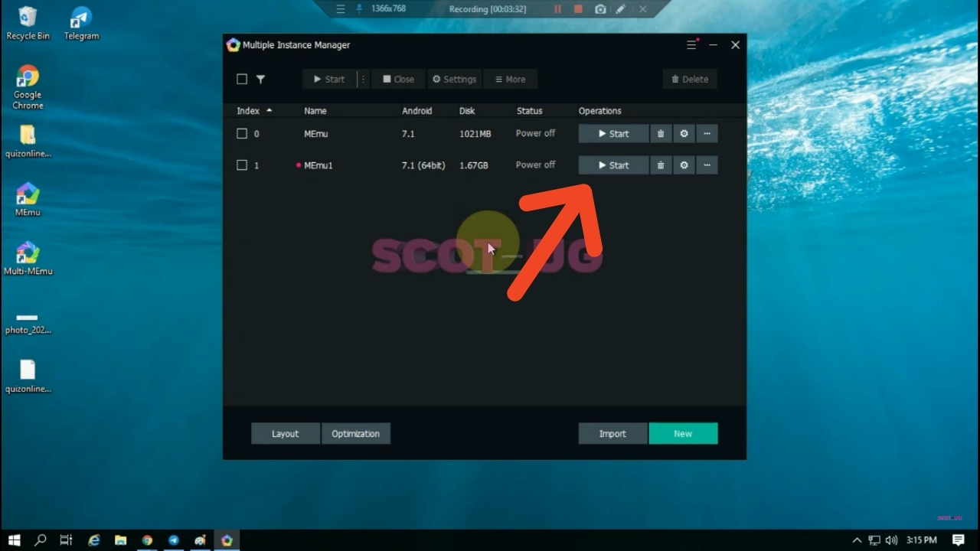Viewport: 980px width, 551px height.
Task: Open Chrome from the taskbar
Action: coord(147,540)
